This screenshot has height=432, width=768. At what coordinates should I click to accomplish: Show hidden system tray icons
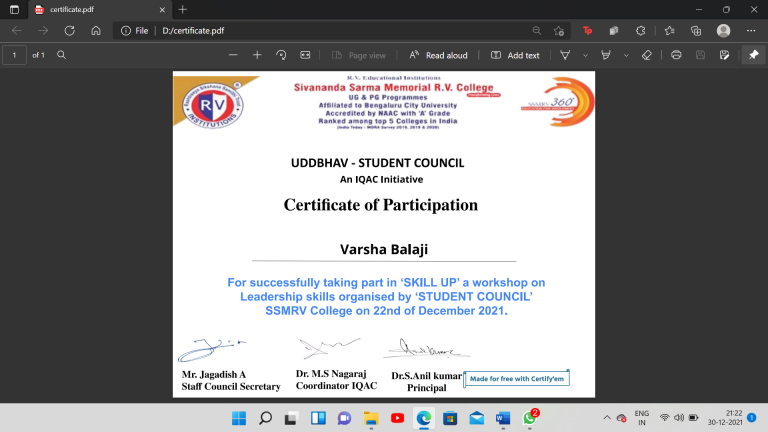[607, 418]
